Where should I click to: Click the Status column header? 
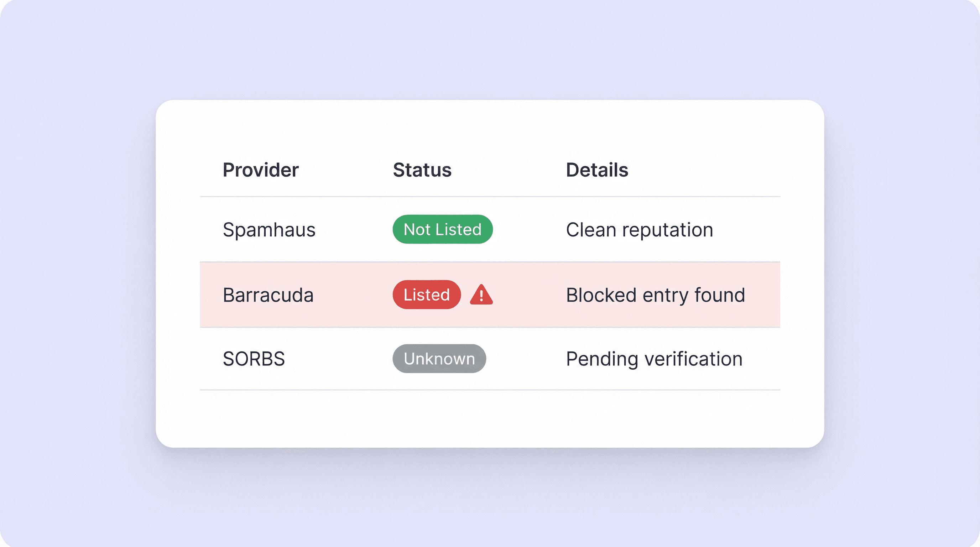pyautogui.click(x=422, y=170)
